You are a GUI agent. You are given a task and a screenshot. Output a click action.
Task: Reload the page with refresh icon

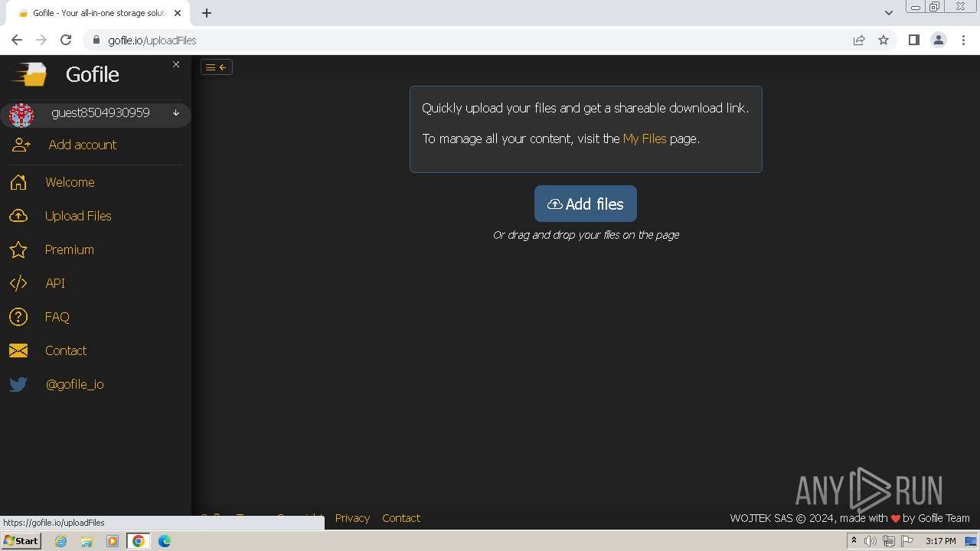(x=66, y=40)
